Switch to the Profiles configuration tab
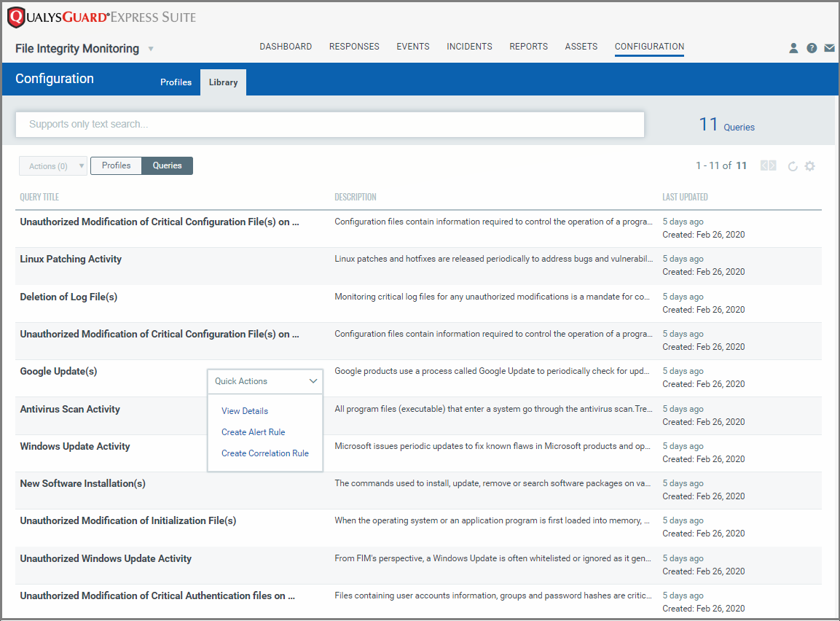 176,82
